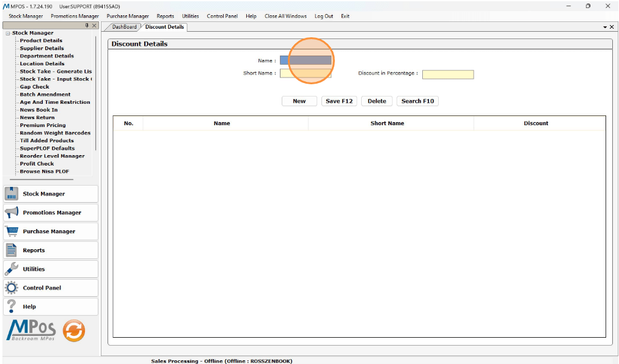Open the Utilities menu in menu bar
Image resolution: width=619 pixels, height=364 pixels.
point(190,16)
